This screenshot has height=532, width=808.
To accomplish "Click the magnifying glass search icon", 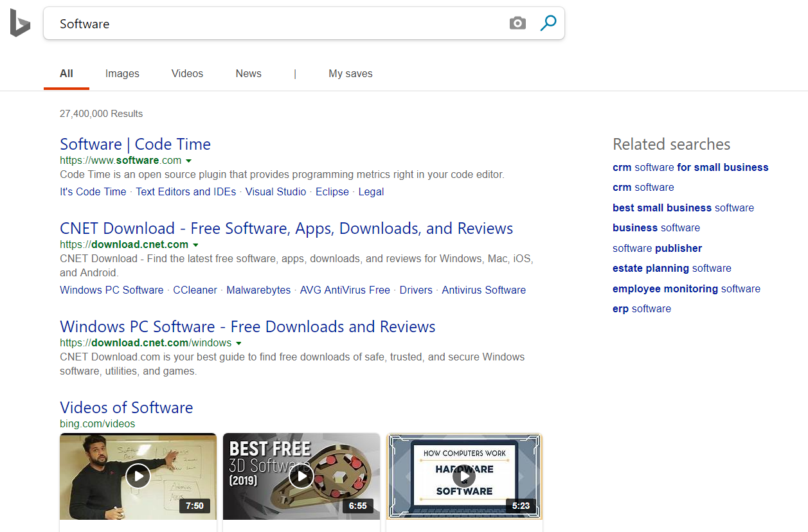I will tap(548, 24).
